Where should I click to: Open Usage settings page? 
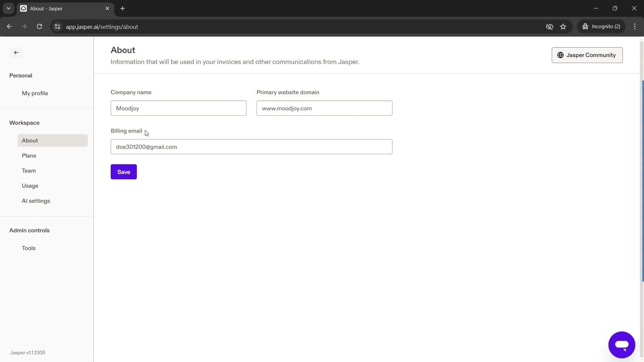click(x=30, y=185)
